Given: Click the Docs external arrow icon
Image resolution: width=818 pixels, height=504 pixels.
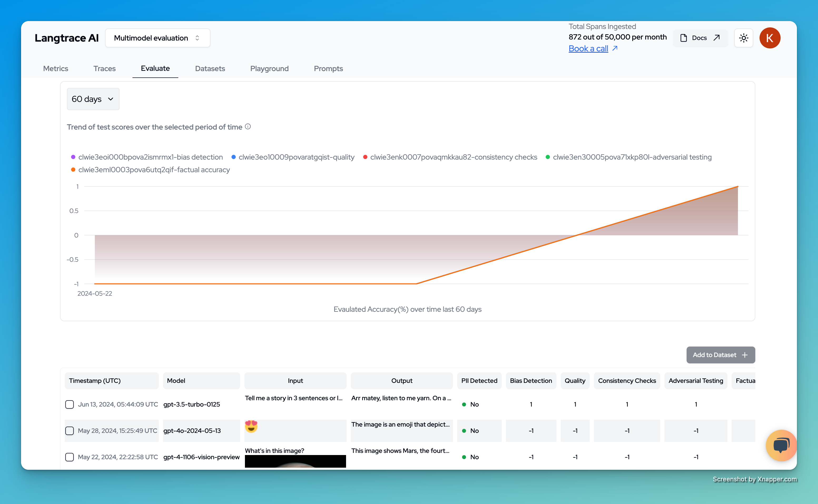Looking at the screenshot, I should pyautogui.click(x=717, y=38).
